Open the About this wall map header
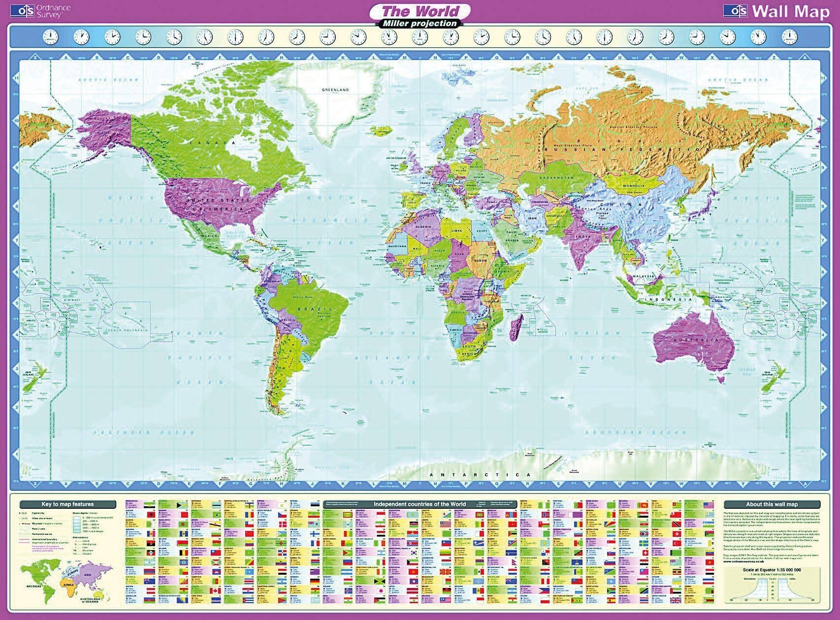 coord(772,504)
